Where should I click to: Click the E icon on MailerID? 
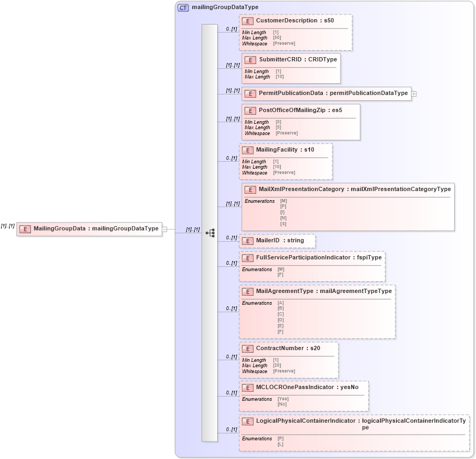[247, 241]
